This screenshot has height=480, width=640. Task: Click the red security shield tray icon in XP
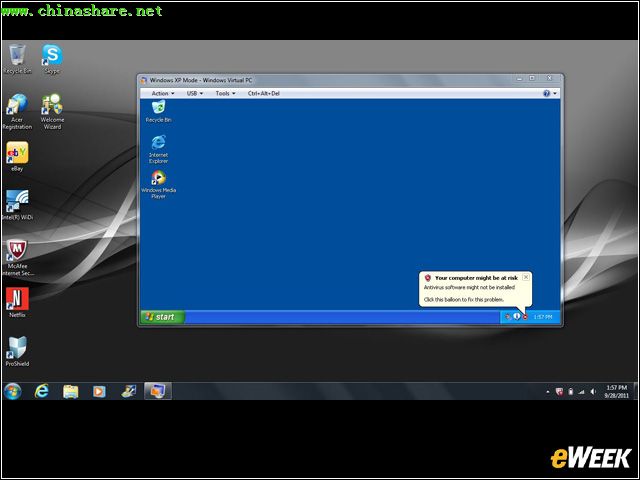click(525, 317)
